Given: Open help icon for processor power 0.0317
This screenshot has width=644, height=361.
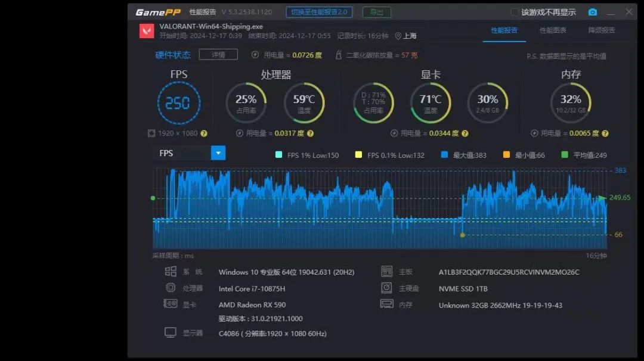Looking at the screenshot, I should tap(310, 133).
